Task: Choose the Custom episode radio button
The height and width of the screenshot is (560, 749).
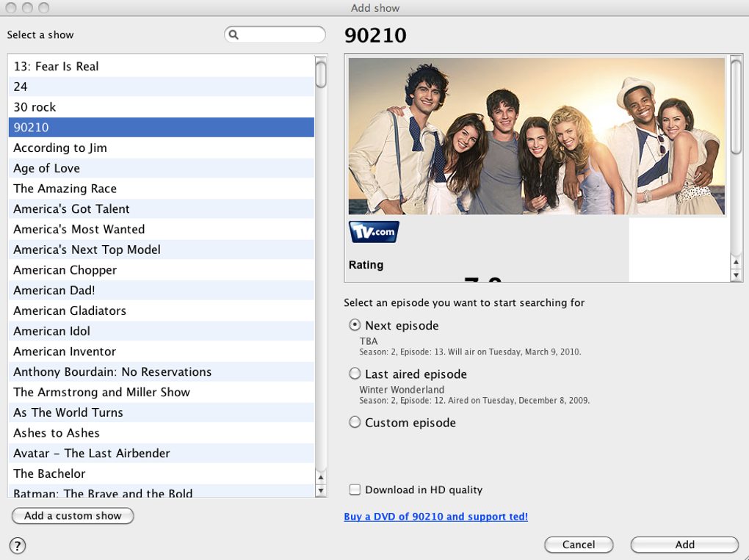Action: tap(355, 423)
